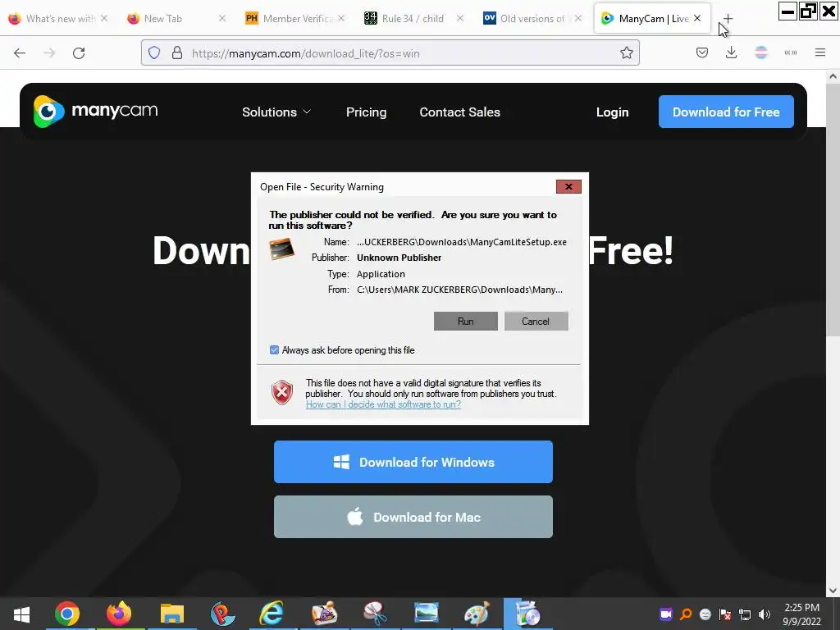The image size is (840, 630).
Task: Open the Firefox hamburger application menu
Action: pyautogui.click(x=820, y=53)
